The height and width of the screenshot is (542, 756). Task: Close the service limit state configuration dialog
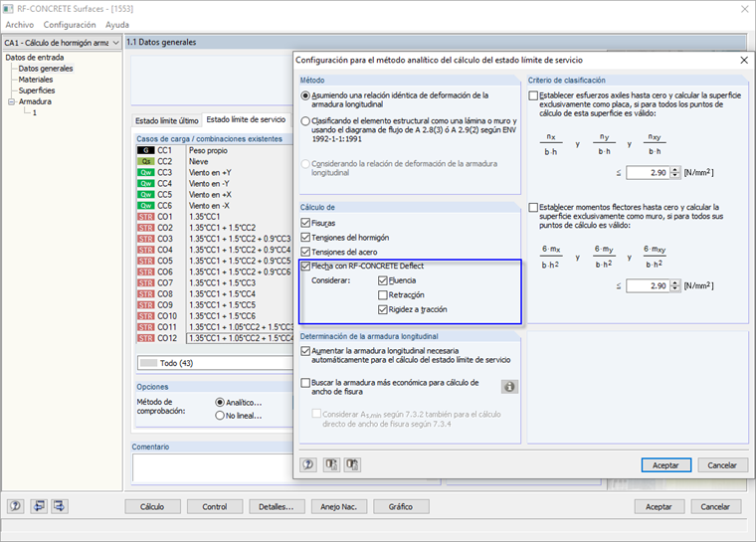pos(744,60)
